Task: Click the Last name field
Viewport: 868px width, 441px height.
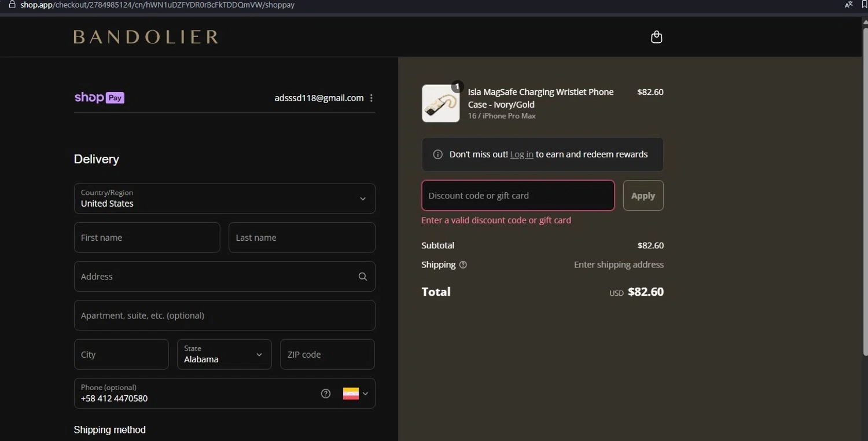Action: (x=302, y=237)
